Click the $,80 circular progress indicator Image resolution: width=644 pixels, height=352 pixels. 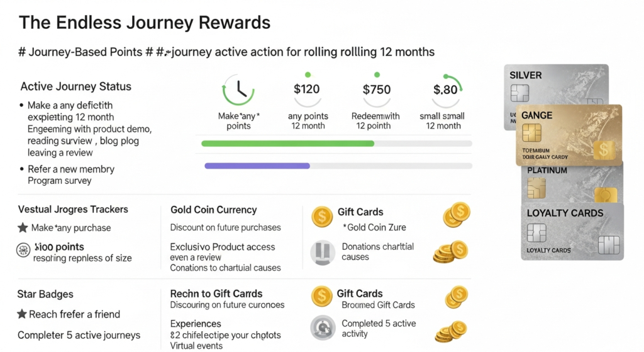445,90
